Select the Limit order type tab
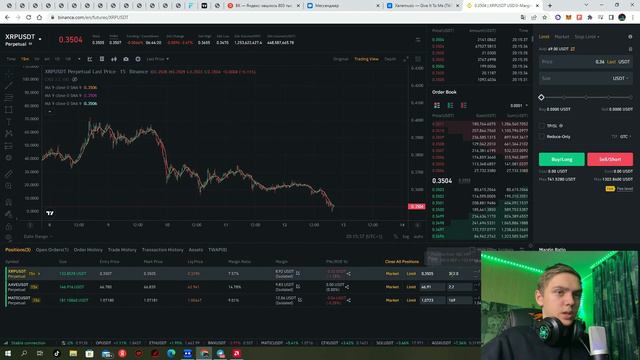640x360 pixels. 544,37
